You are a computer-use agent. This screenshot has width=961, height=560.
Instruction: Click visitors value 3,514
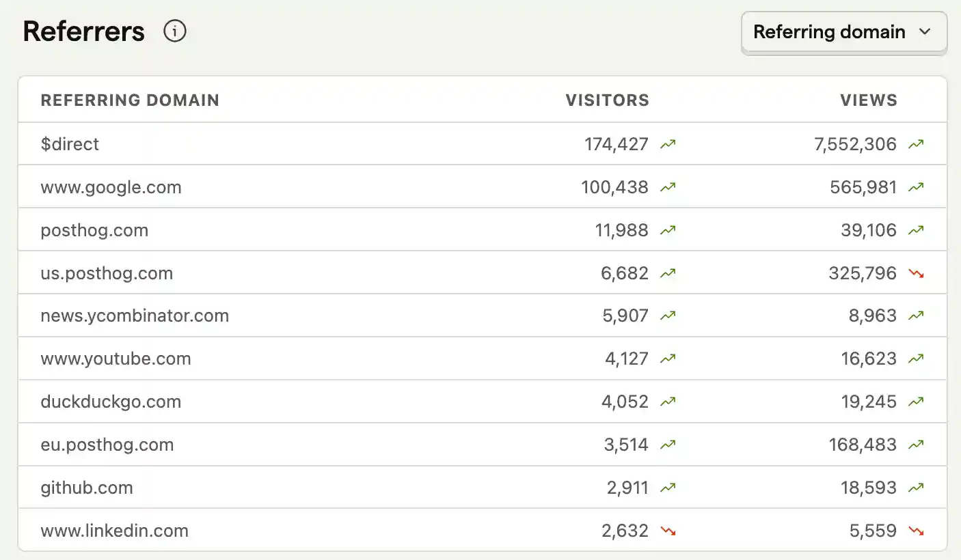tap(626, 445)
